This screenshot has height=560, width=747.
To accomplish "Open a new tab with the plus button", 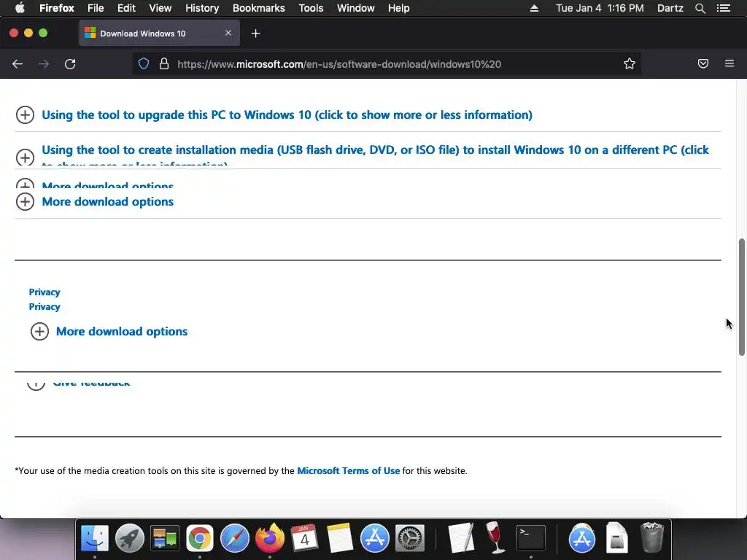I will click(x=256, y=34).
